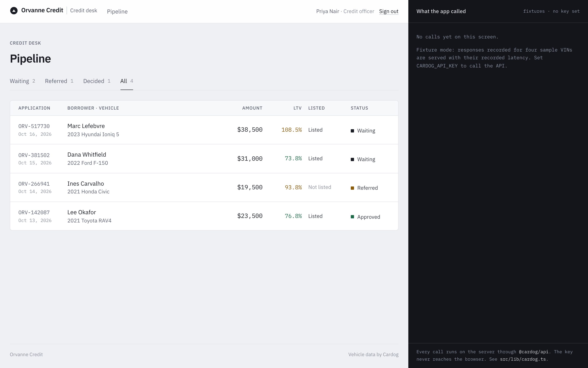Click the $31,000 amount cell
The image size is (588, 368).
click(x=250, y=159)
